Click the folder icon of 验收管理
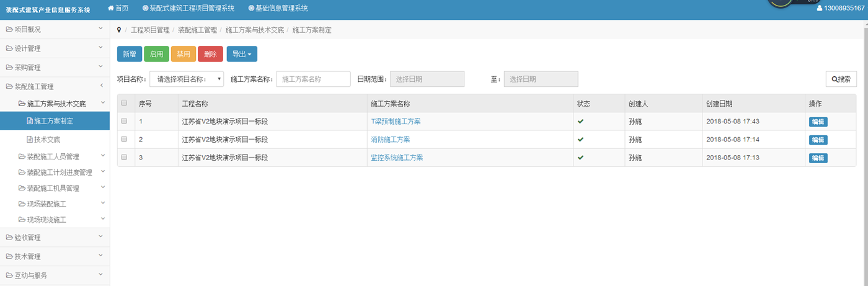The height and width of the screenshot is (286, 868). click(9, 237)
